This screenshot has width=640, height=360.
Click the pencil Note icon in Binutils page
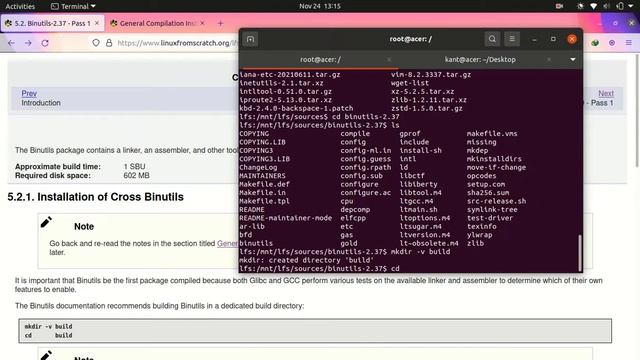coord(46,222)
